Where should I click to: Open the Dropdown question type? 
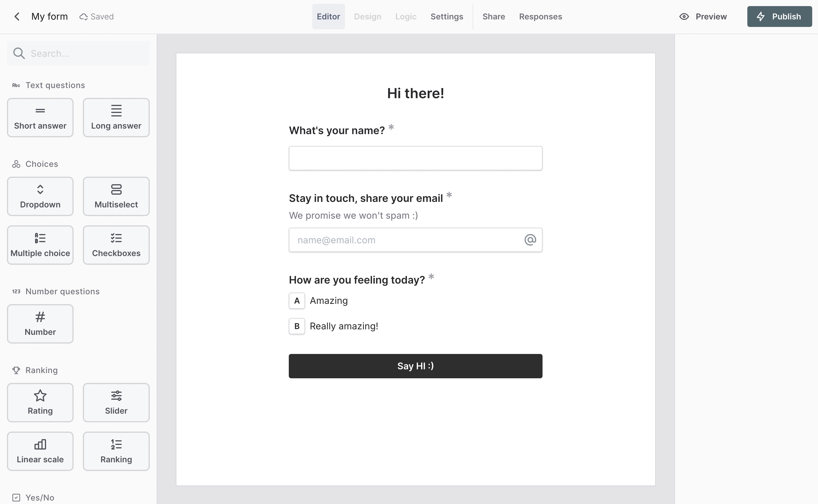click(x=40, y=196)
